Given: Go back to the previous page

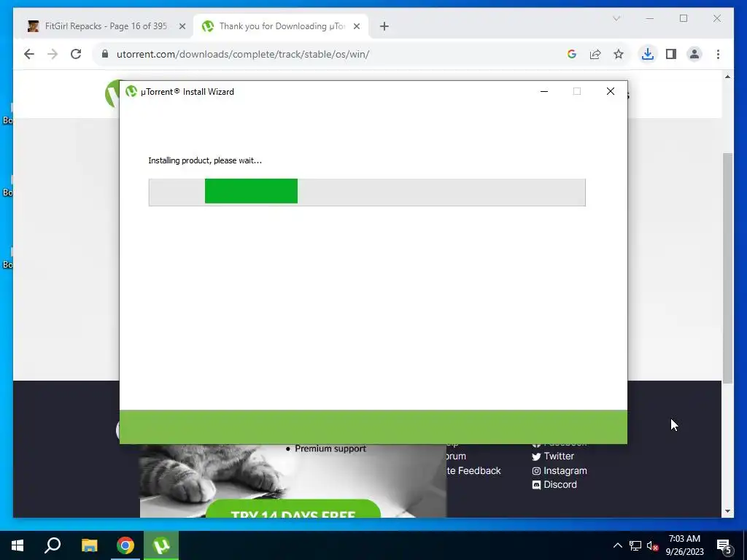Looking at the screenshot, I should pyautogui.click(x=29, y=54).
